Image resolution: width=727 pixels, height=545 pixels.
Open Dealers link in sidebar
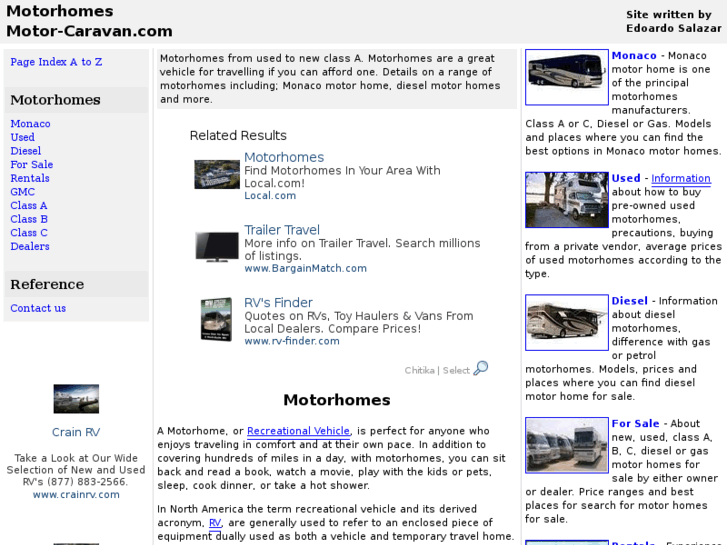pyautogui.click(x=30, y=246)
